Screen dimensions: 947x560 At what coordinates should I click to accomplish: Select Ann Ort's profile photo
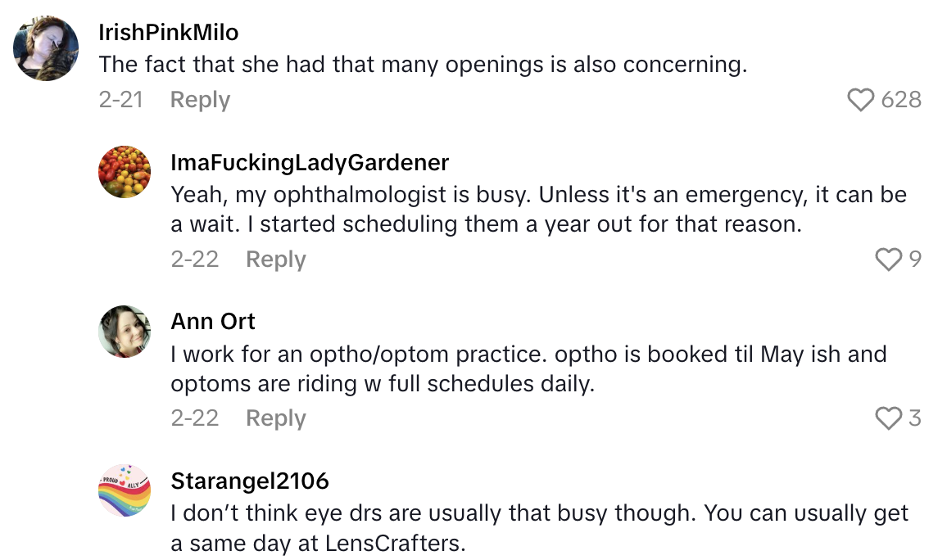tap(124, 331)
